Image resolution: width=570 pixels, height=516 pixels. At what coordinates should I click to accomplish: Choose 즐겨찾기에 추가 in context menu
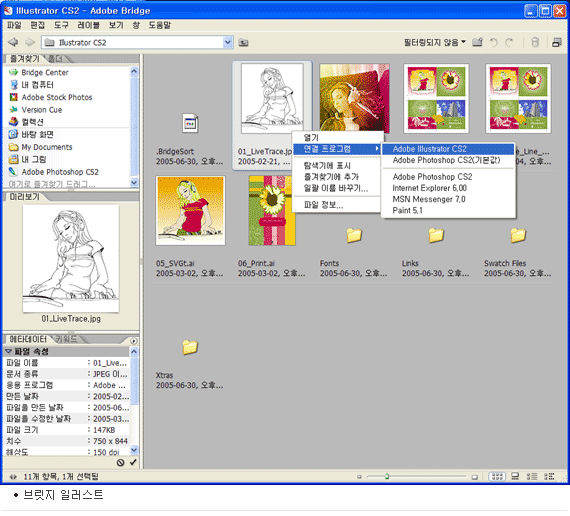(x=336, y=177)
